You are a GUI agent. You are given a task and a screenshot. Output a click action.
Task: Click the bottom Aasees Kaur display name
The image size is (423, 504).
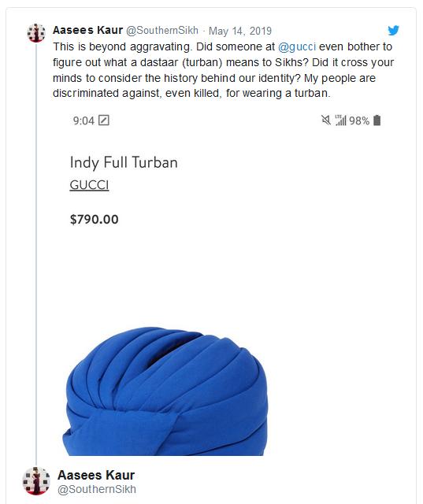click(x=96, y=475)
